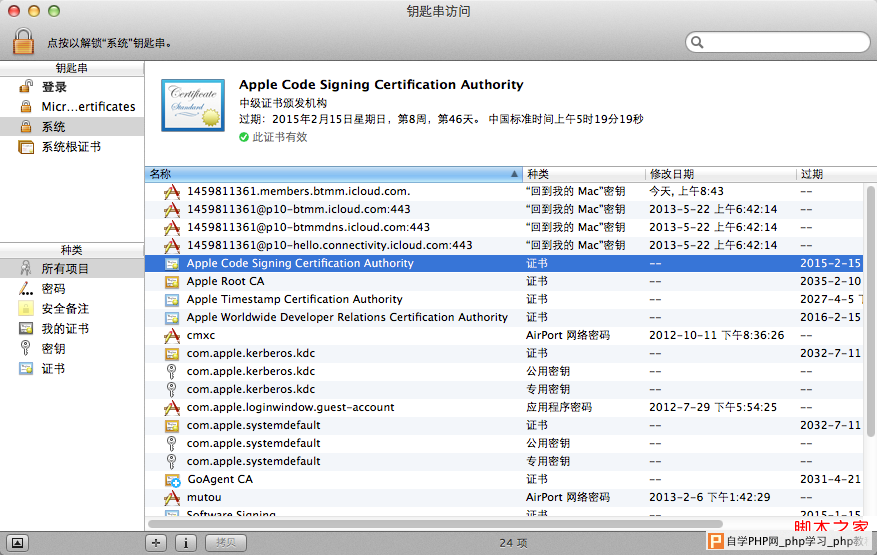Select 1459811361@p10-btmm.icloud.com:443 row
The image size is (877, 555).
point(503,209)
